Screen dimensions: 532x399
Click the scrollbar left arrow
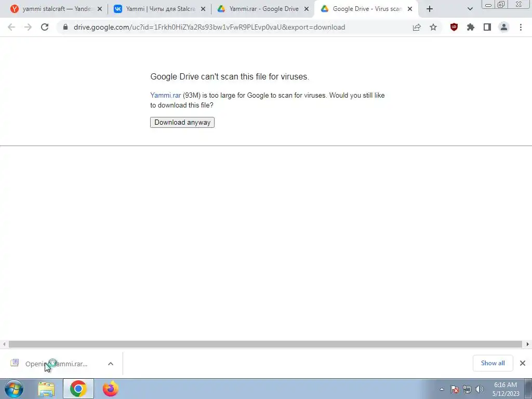click(x=4, y=344)
